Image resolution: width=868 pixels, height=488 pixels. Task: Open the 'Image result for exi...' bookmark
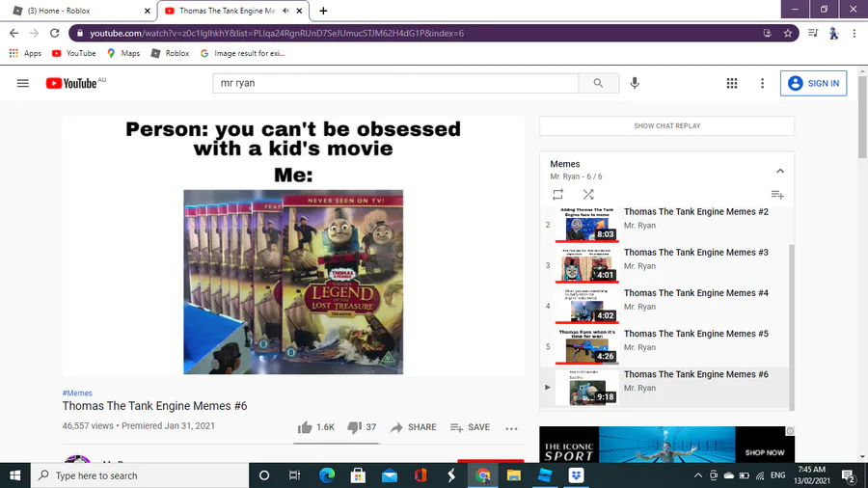pos(243,53)
